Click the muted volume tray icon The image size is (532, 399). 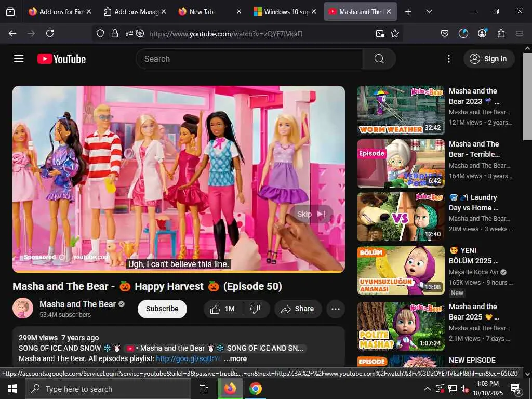(x=465, y=389)
